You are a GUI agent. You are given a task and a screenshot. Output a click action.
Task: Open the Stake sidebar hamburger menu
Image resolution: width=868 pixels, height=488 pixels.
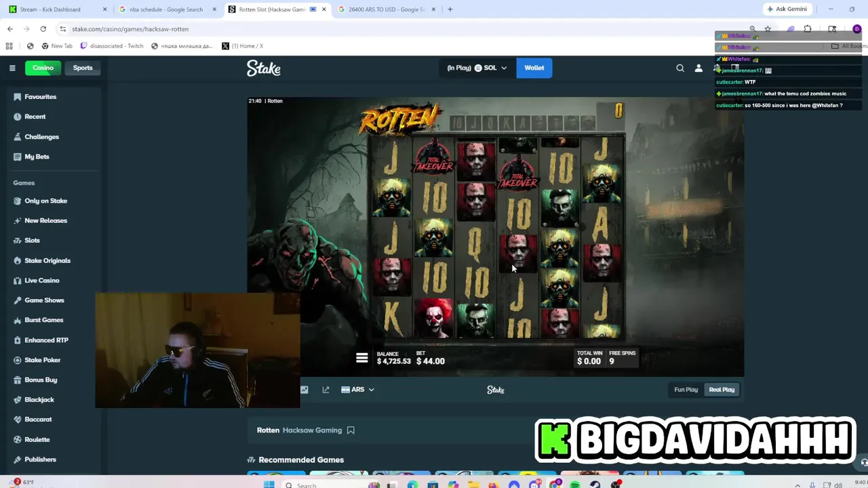coord(12,68)
